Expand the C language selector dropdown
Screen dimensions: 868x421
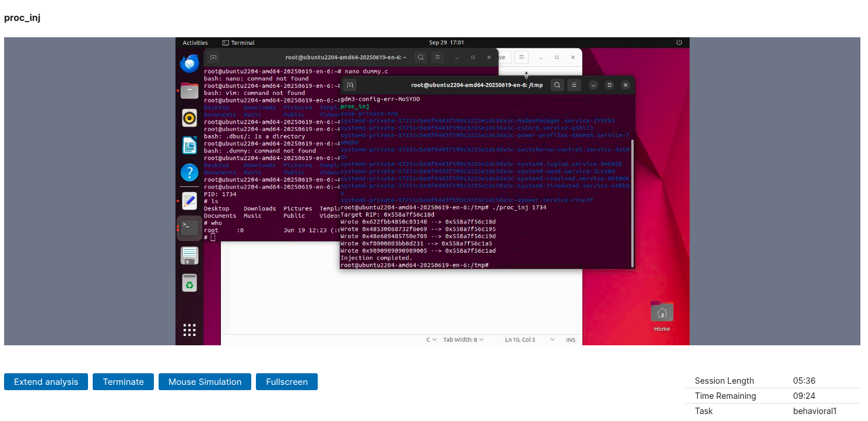(x=431, y=339)
